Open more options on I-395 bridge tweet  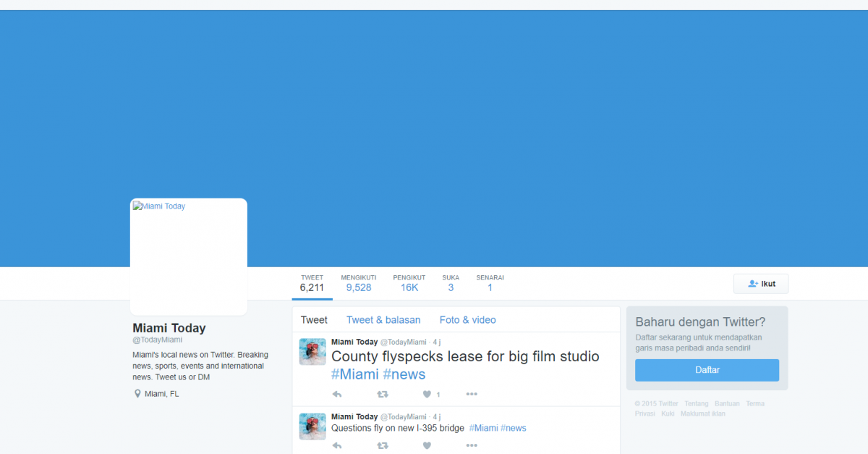coord(472,446)
